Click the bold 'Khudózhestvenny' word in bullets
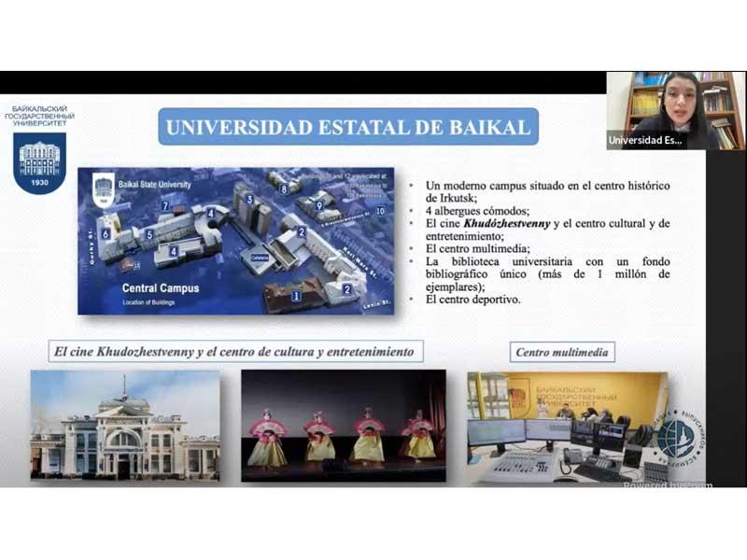Screen dimensions: 747x560 (507, 223)
